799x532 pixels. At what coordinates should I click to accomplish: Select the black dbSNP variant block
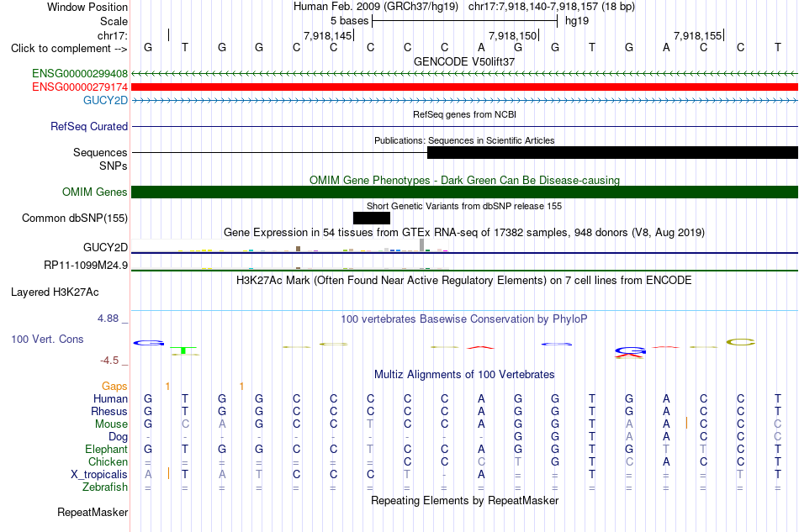coord(372,218)
